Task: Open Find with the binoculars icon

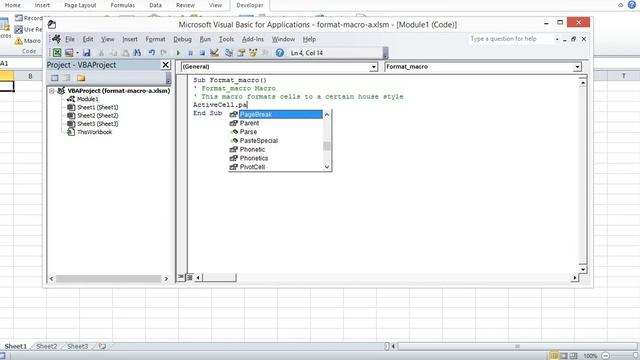Action: click(138, 53)
